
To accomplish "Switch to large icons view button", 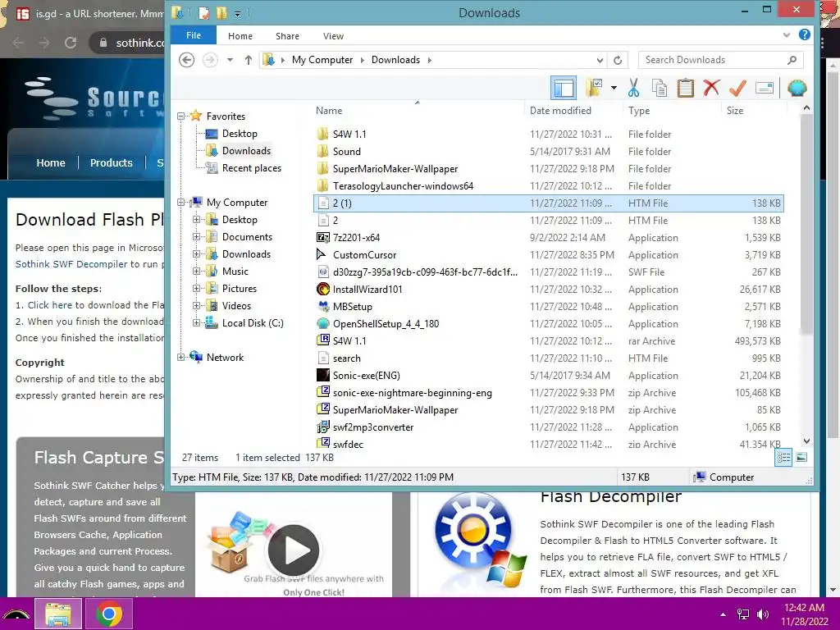I will (x=801, y=457).
